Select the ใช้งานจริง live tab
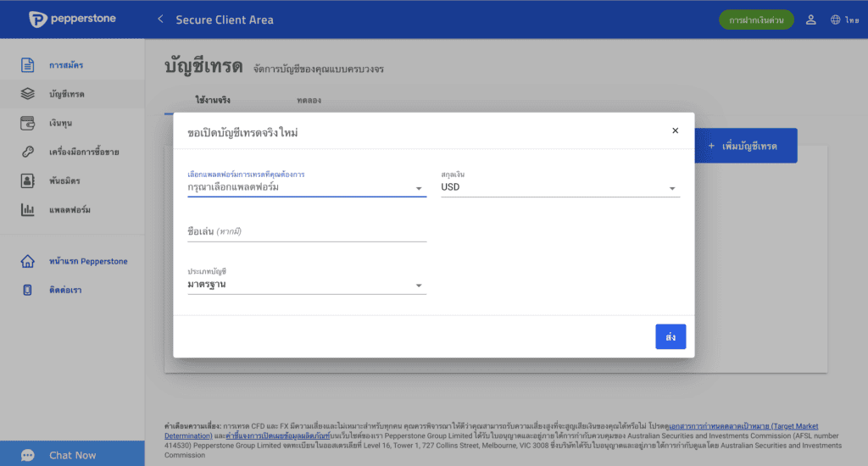 point(213,100)
